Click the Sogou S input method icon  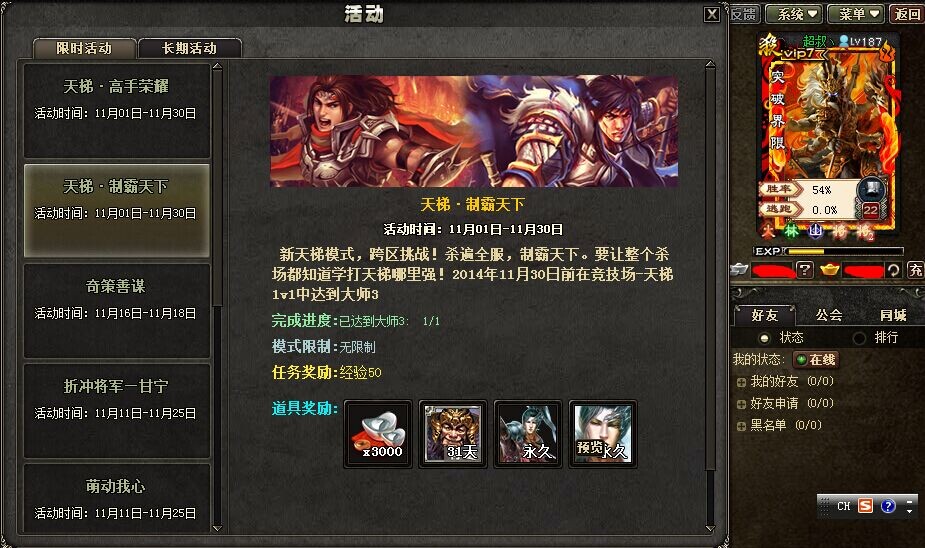pyautogui.click(x=865, y=506)
